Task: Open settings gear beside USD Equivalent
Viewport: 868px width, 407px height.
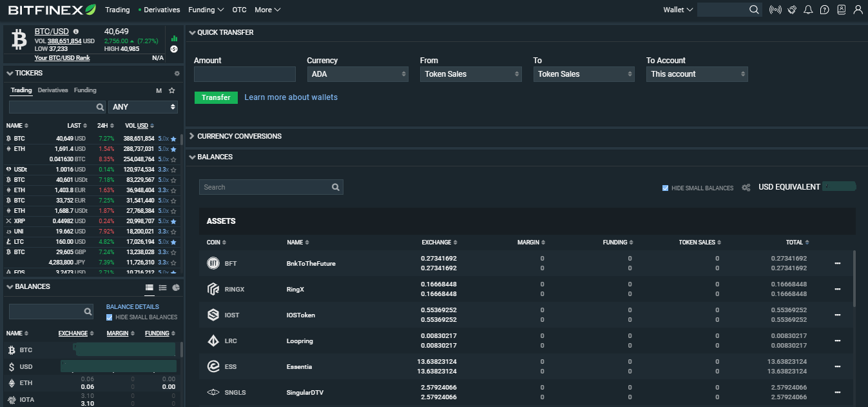Action: [x=746, y=188]
